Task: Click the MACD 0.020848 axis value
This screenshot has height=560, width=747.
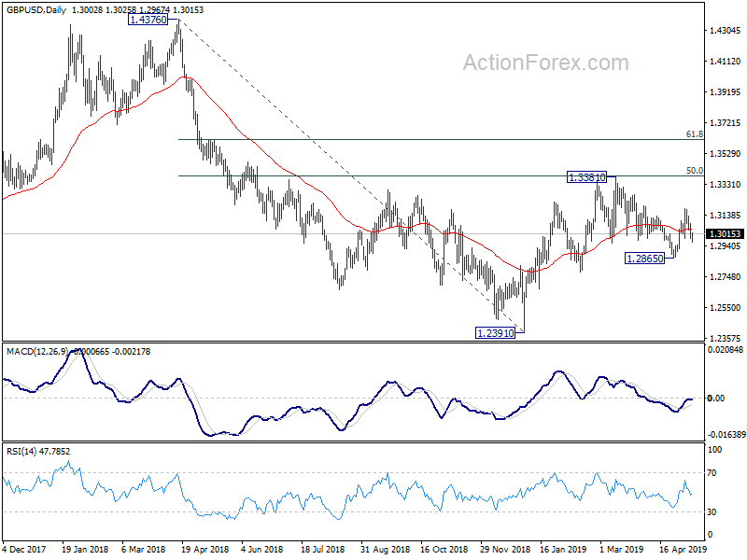Action: 726,349
